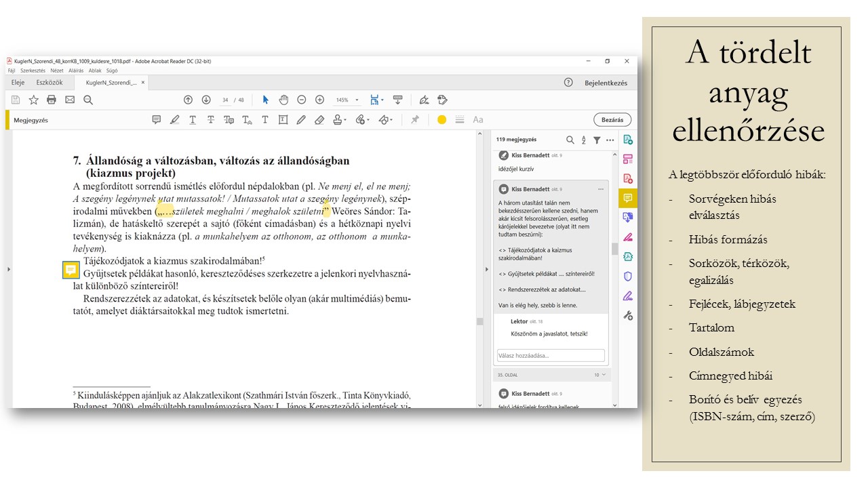Click the stamp tag icon beside pen
Screen dimensions: 868x488
tap(442, 100)
